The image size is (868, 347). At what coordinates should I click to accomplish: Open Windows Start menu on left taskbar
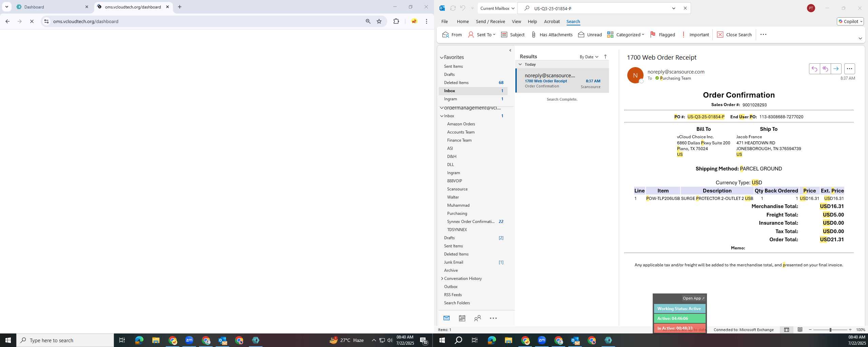(8, 340)
